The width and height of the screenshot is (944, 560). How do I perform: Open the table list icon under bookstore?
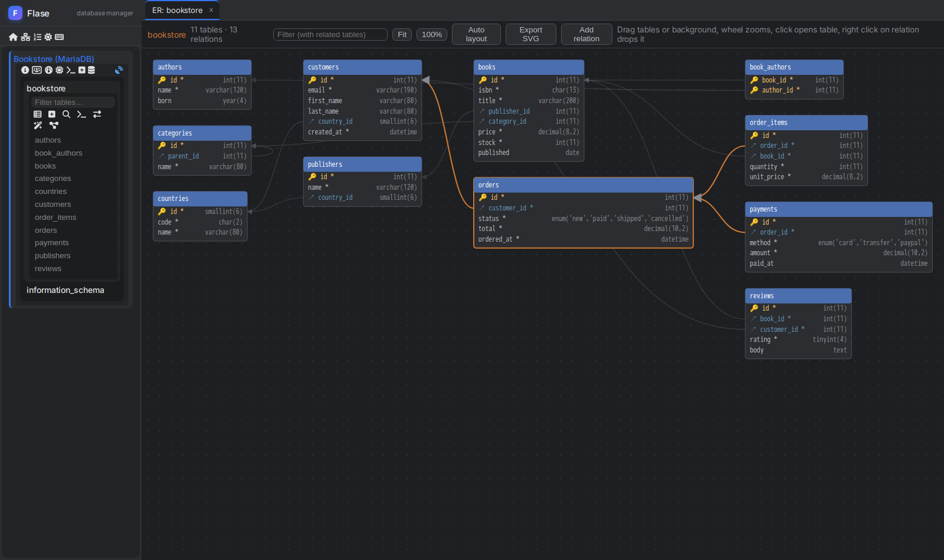click(x=38, y=114)
